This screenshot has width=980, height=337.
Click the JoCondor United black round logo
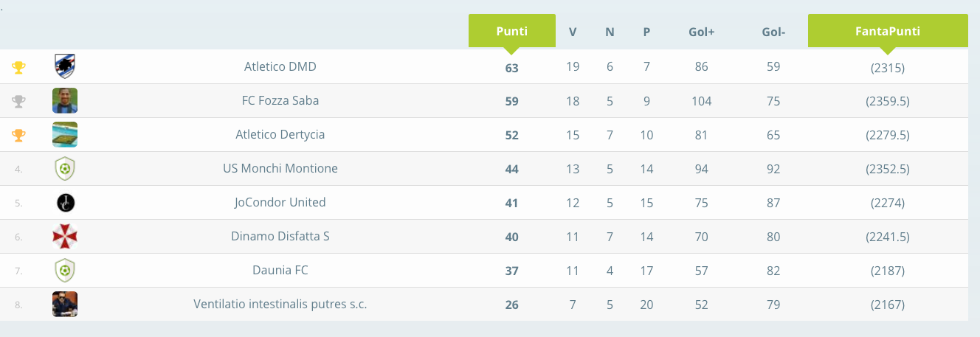[65, 203]
